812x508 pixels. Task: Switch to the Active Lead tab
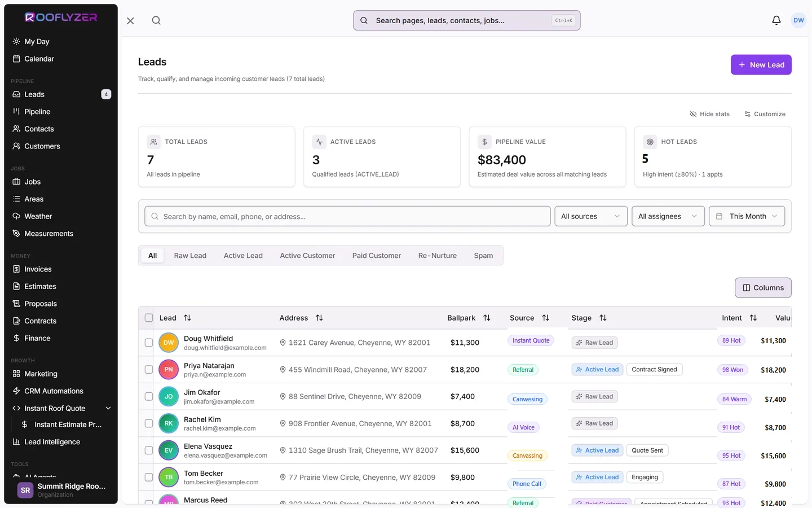(x=243, y=256)
